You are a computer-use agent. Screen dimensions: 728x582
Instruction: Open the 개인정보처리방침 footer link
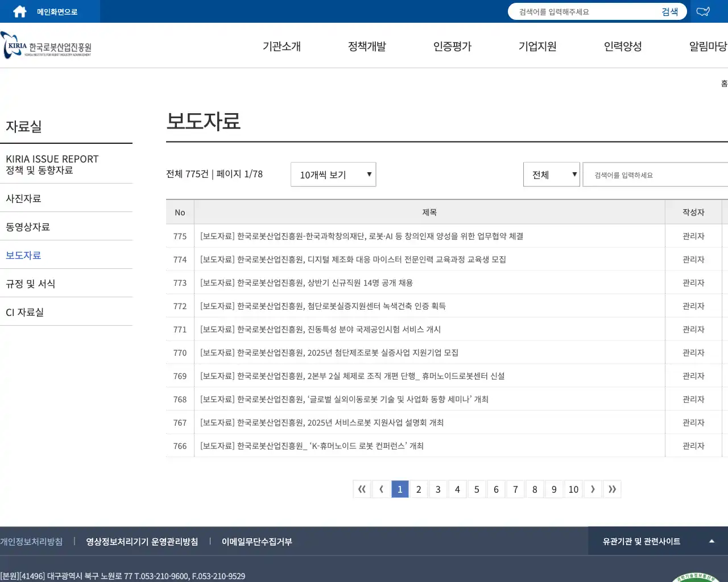pos(31,542)
